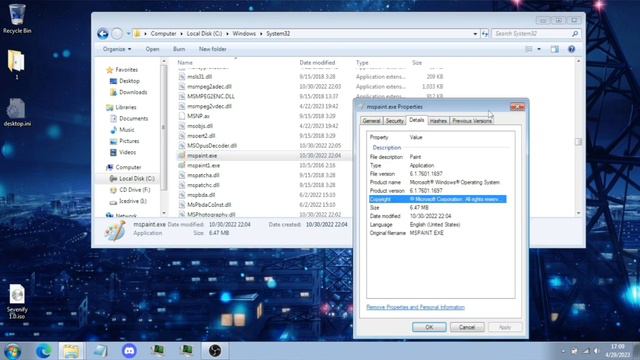Switch to the Security tab

pyautogui.click(x=394, y=121)
